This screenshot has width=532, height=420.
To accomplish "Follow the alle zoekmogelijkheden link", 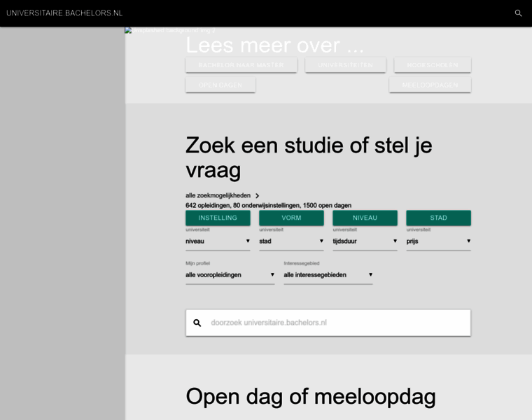I will pyautogui.click(x=218, y=195).
